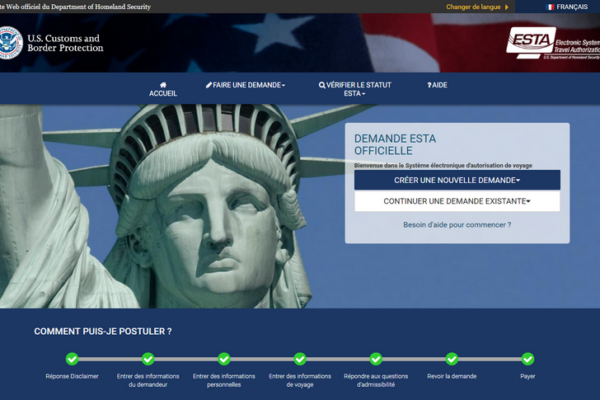
Task: Click the Entrer des informations de voyage label
Action: pos(300,380)
